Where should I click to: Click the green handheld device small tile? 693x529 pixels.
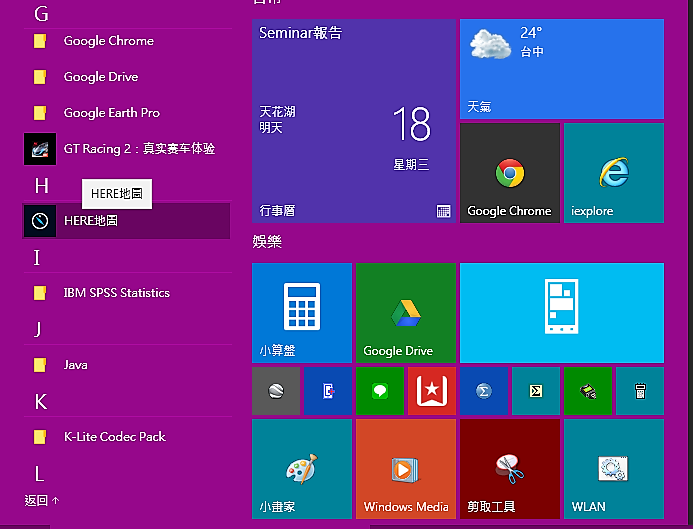coord(588,391)
